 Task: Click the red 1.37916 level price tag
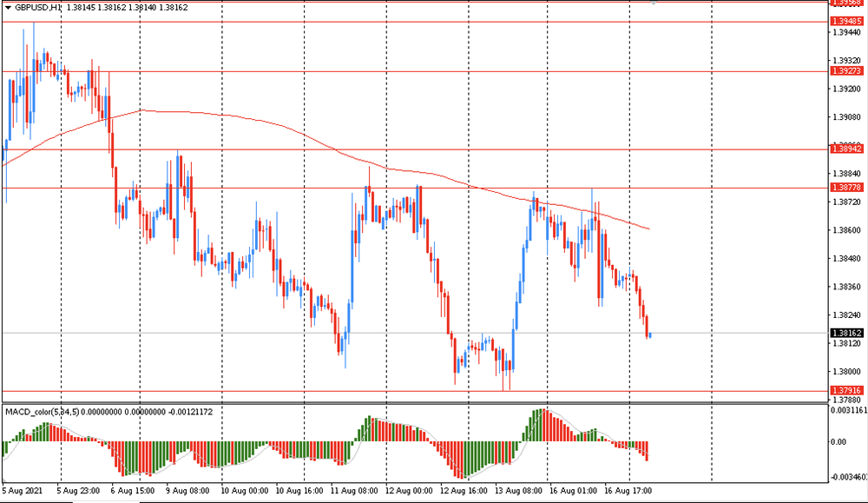[847, 391]
